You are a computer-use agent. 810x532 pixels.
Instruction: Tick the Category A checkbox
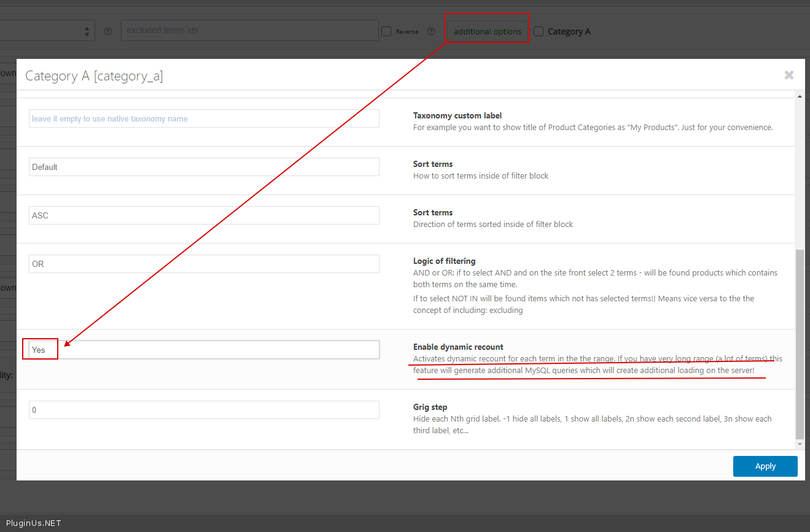pos(539,31)
